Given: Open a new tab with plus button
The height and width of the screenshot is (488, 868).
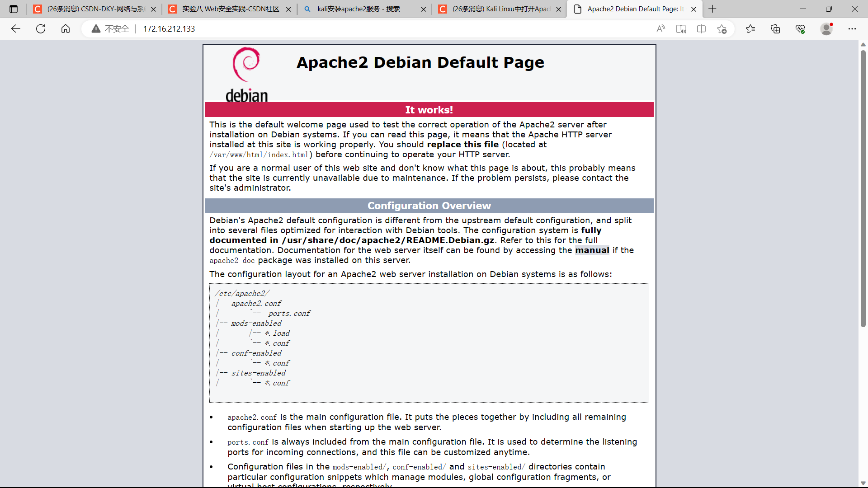Looking at the screenshot, I should tap(712, 9).
